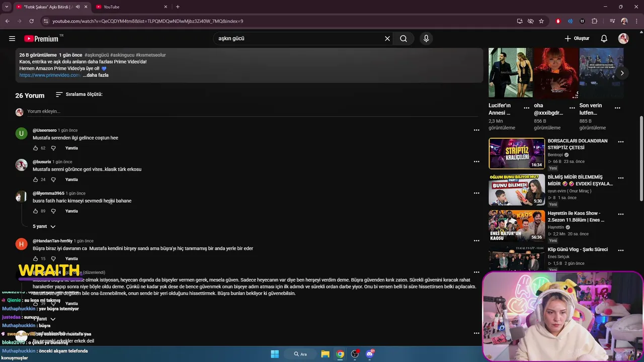
Task: Open Chrome three-dot menu
Action: (x=636, y=21)
